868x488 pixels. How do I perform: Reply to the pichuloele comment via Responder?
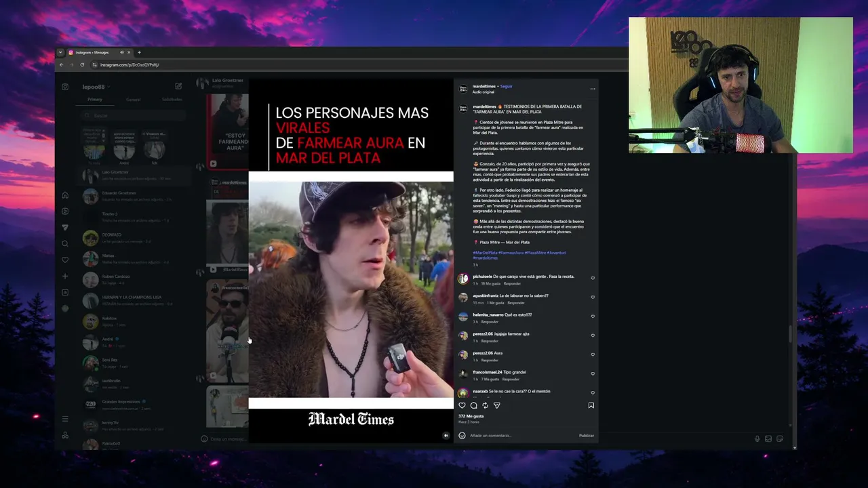click(x=512, y=283)
